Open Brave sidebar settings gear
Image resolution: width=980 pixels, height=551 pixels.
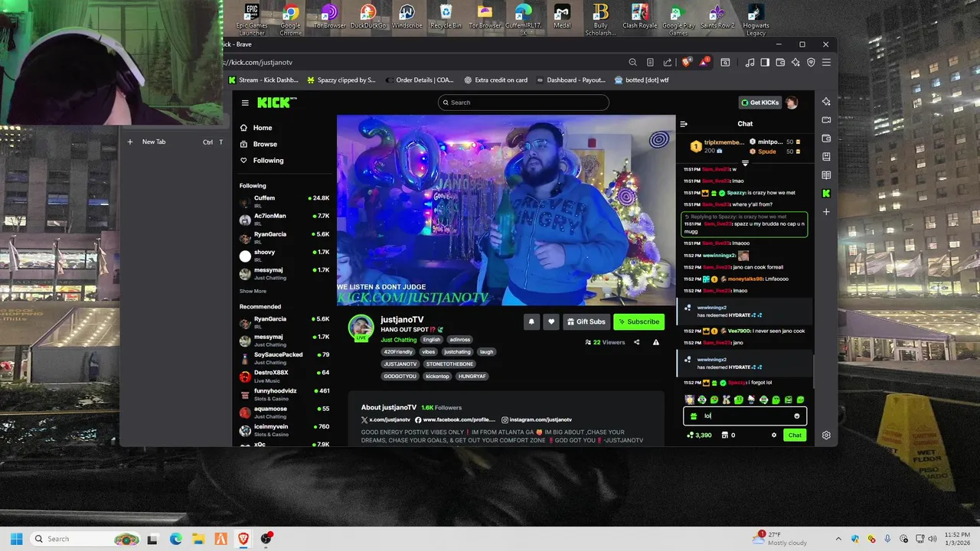point(826,435)
